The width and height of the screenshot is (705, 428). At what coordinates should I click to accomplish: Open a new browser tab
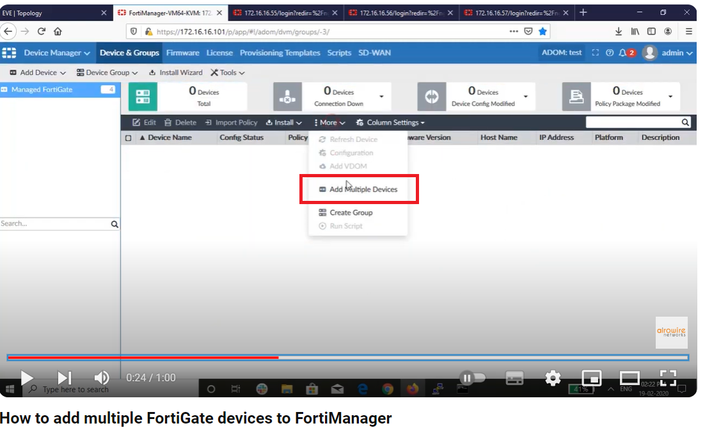[583, 13]
